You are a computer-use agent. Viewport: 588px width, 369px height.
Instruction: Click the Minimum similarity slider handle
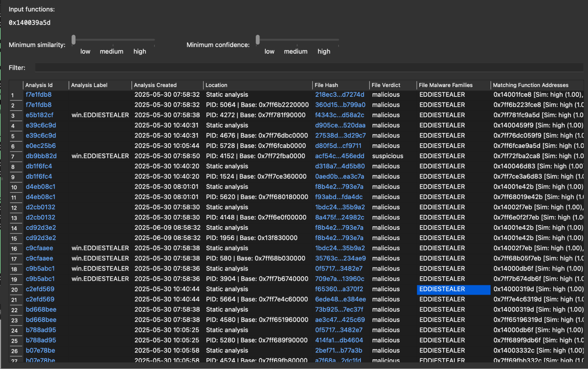74,39
